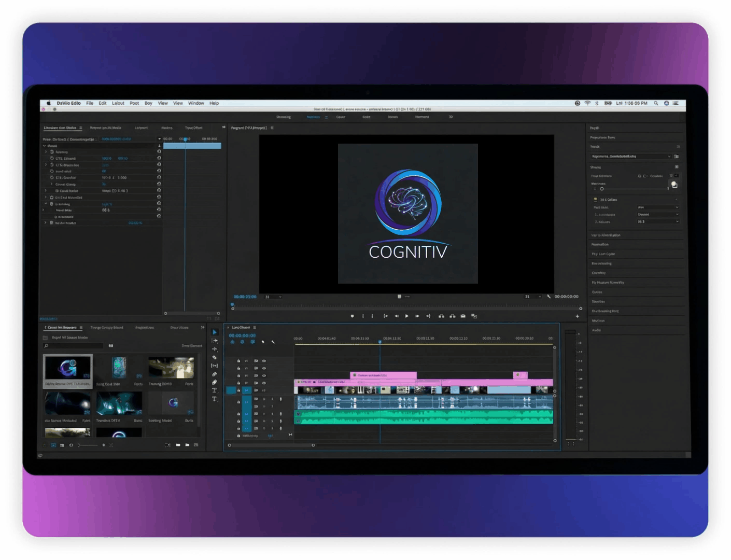
Task: Select the Razor tool in timeline toolbox
Action: tap(215, 357)
